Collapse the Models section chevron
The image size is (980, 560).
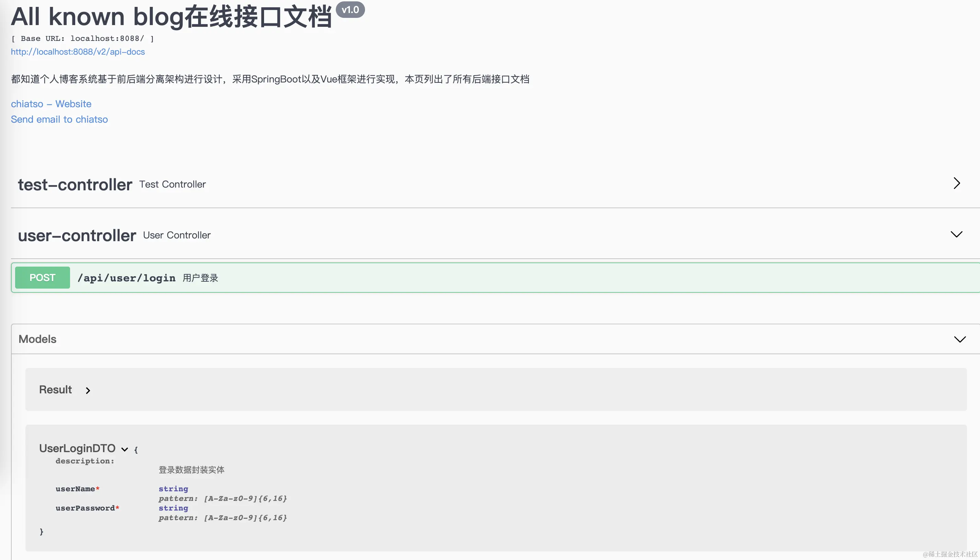(x=960, y=339)
